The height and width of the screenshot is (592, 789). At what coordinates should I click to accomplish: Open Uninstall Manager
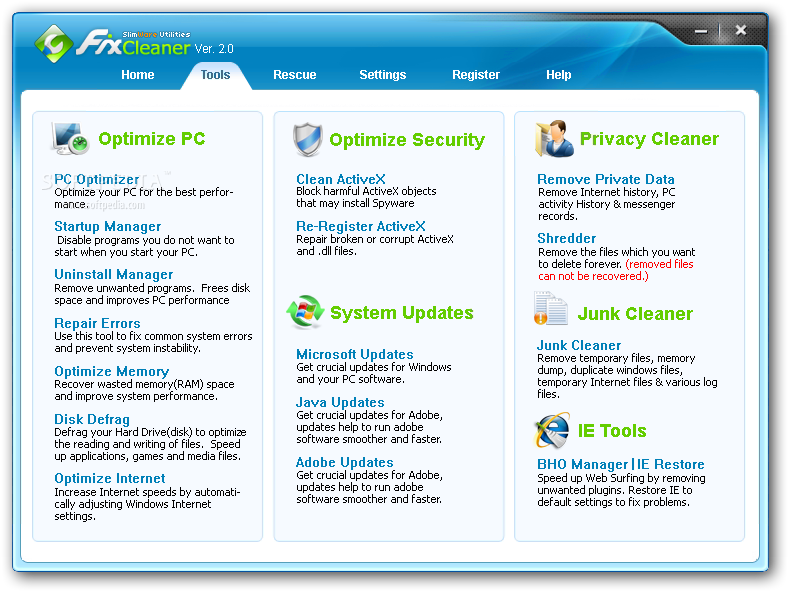click(x=114, y=274)
